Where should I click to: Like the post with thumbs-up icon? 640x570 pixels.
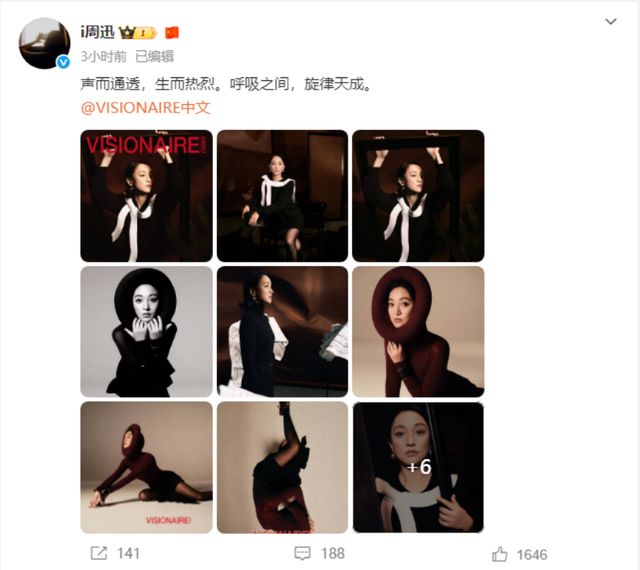point(499,554)
